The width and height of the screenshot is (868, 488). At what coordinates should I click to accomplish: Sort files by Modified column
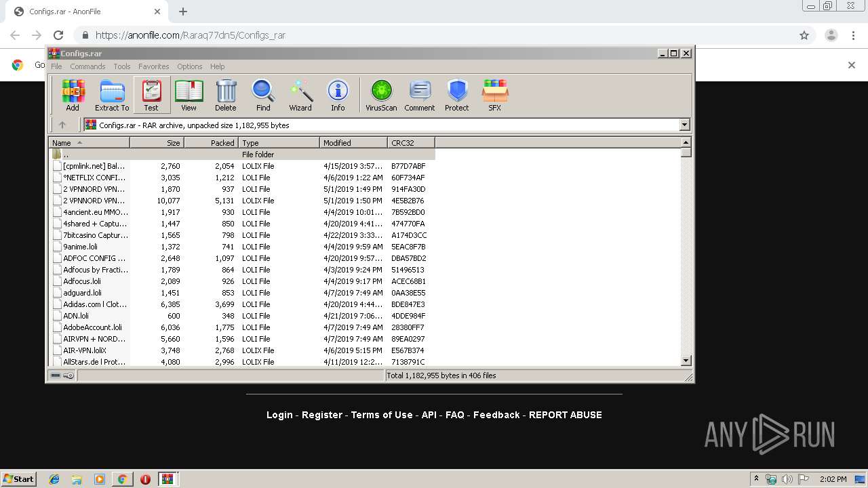[x=353, y=142]
